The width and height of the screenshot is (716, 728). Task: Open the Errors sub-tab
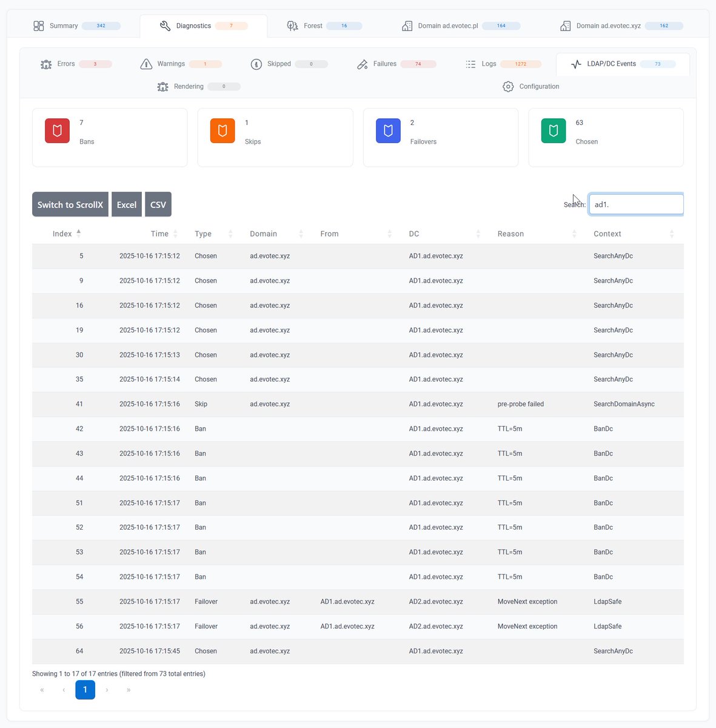(76, 64)
